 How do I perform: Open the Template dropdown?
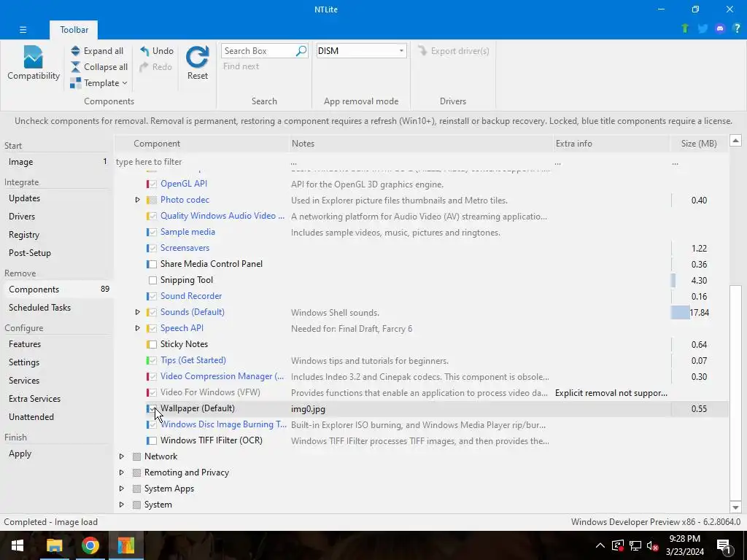pos(98,83)
